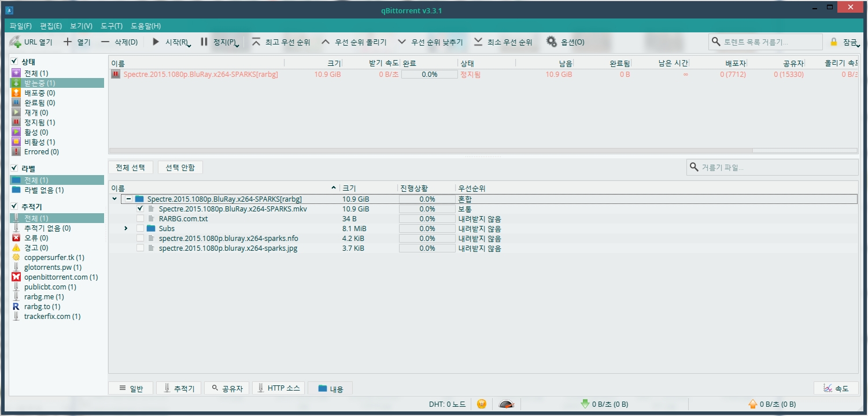Toggle the 상태 section checkbox
Image resolution: width=868 pixels, height=416 pixels.
(14, 61)
